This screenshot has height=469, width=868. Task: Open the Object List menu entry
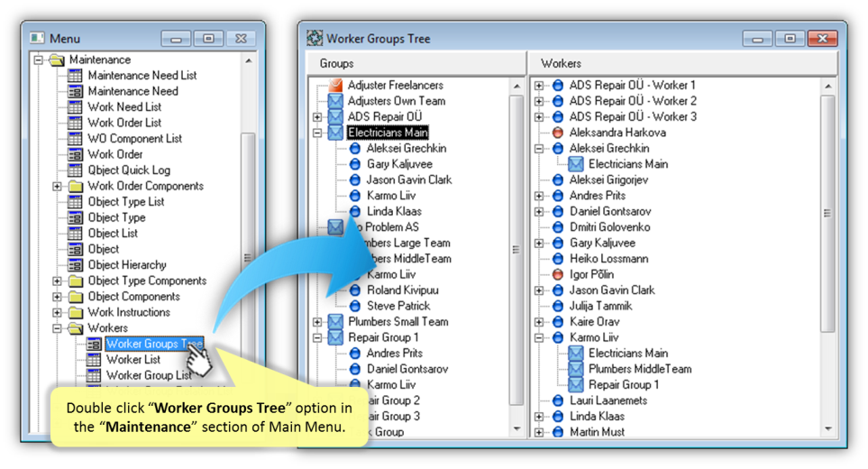click(x=113, y=233)
